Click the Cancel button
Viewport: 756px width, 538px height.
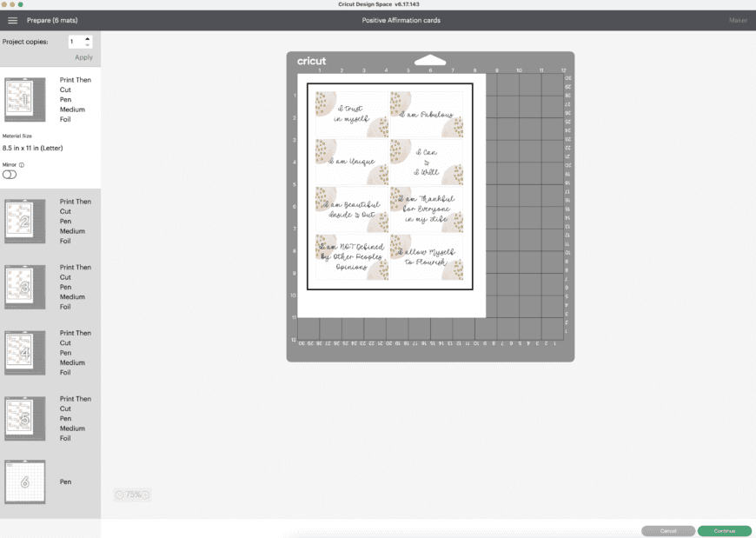point(668,531)
